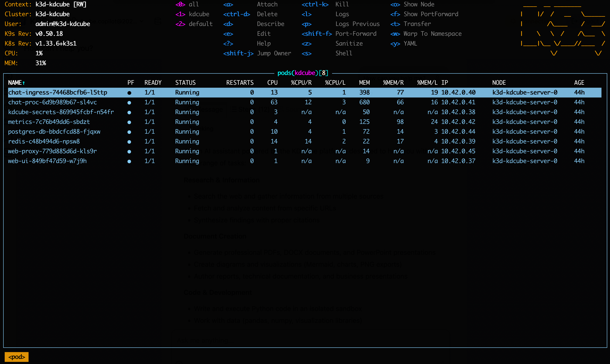Click the CPU column header
The width and height of the screenshot is (610, 364).
(272, 83)
